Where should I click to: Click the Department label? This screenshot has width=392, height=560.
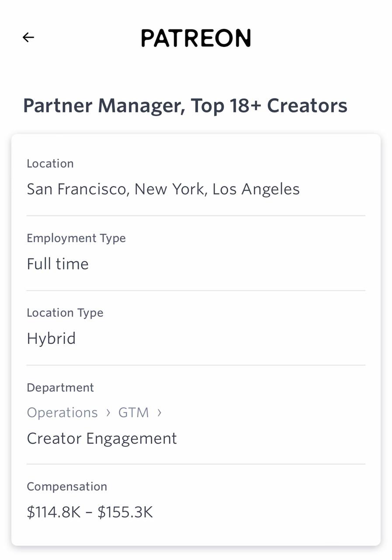(x=60, y=388)
